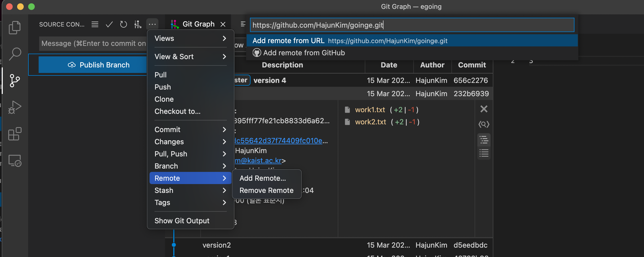Click the file icon beside work1.txt
The image size is (644, 257).
(x=347, y=110)
